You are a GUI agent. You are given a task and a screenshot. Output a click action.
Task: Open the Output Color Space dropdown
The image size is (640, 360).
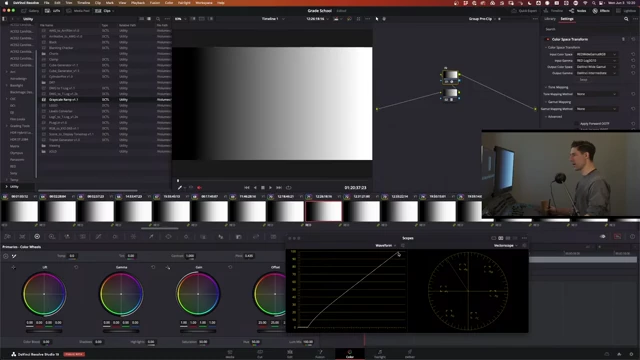[x=596, y=67]
